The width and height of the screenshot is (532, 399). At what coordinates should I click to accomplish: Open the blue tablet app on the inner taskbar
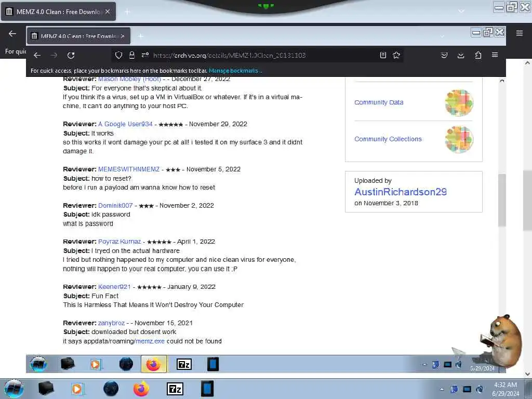(213, 364)
